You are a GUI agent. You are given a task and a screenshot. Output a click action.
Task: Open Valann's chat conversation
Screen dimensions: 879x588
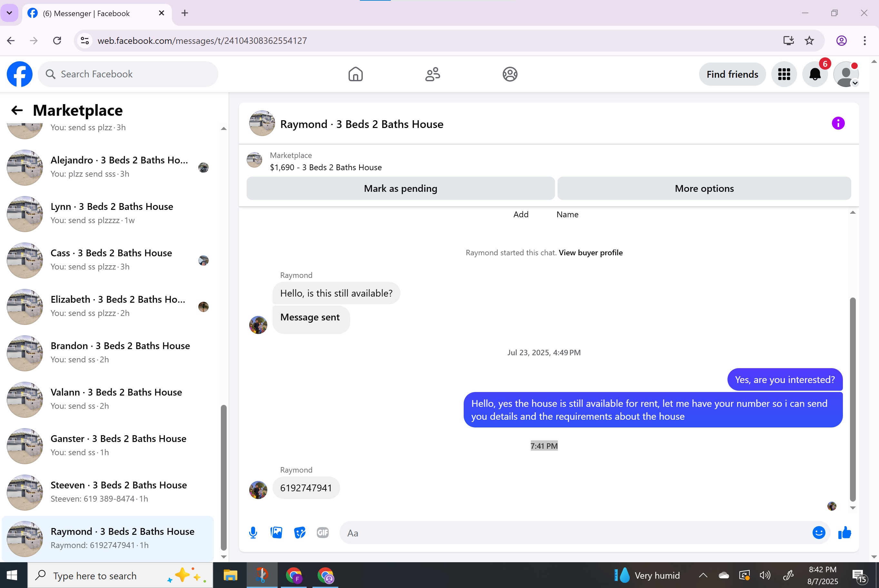(108, 399)
